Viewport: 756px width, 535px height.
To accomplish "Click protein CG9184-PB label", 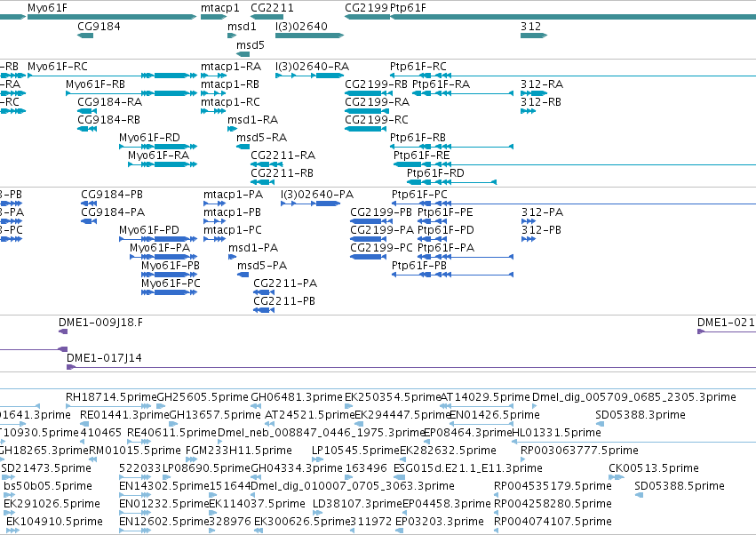I will (112, 195).
